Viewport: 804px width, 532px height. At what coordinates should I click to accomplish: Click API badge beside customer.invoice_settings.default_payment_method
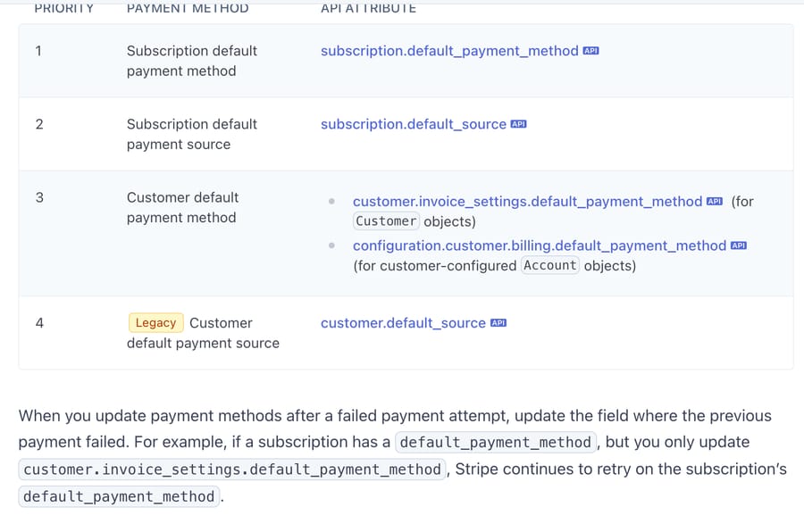pos(715,202)
